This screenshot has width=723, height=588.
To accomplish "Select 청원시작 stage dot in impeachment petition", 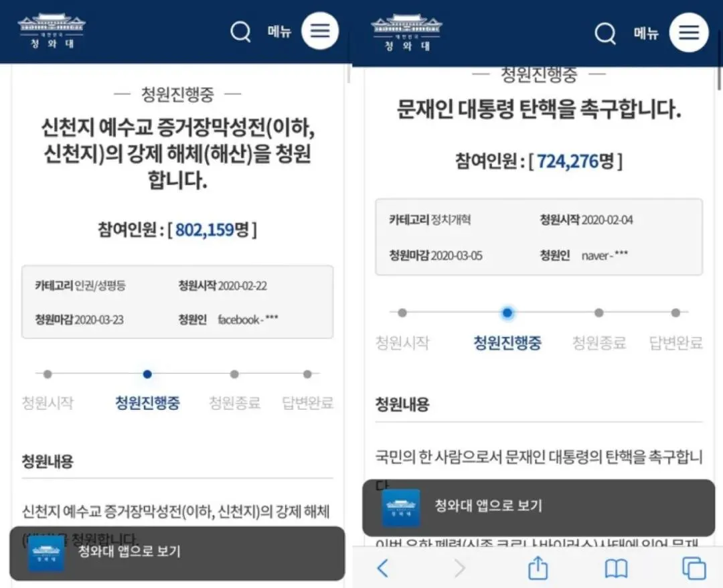I will point(402,313).
